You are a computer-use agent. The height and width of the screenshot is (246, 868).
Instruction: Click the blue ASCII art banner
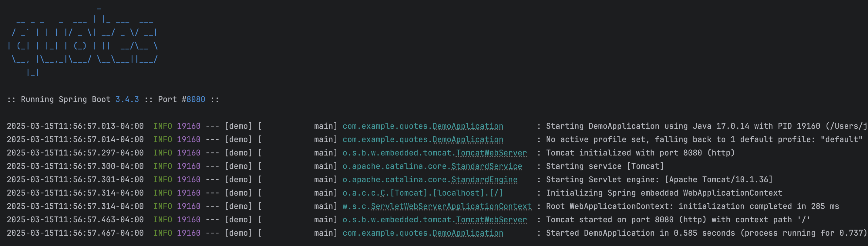pos(82,46)
